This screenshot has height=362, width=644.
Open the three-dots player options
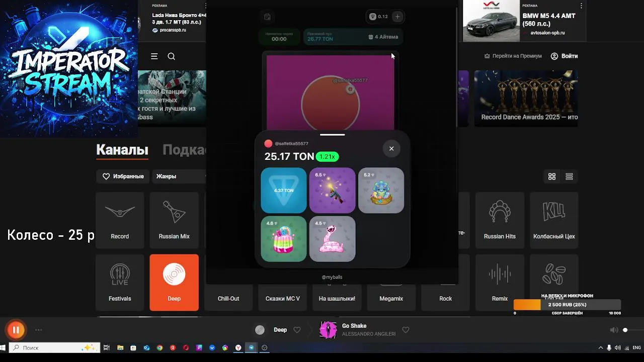tap(39, 330)
